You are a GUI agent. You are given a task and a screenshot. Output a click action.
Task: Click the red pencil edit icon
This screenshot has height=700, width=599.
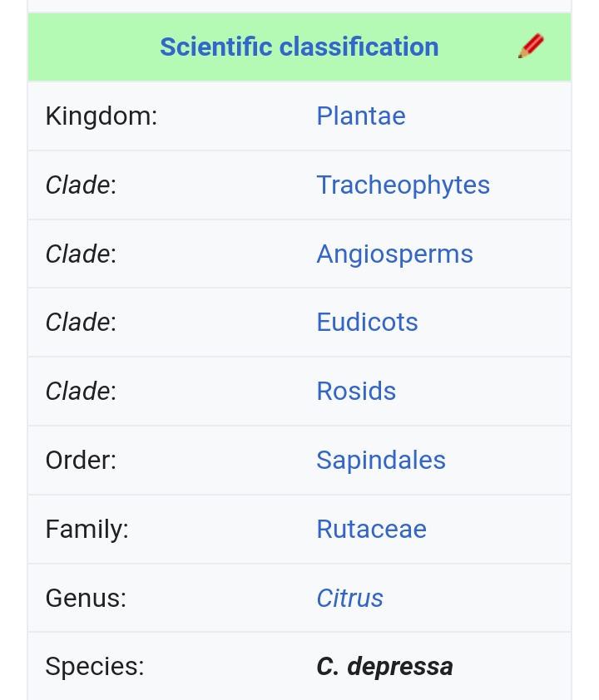(x=531, y=46)
